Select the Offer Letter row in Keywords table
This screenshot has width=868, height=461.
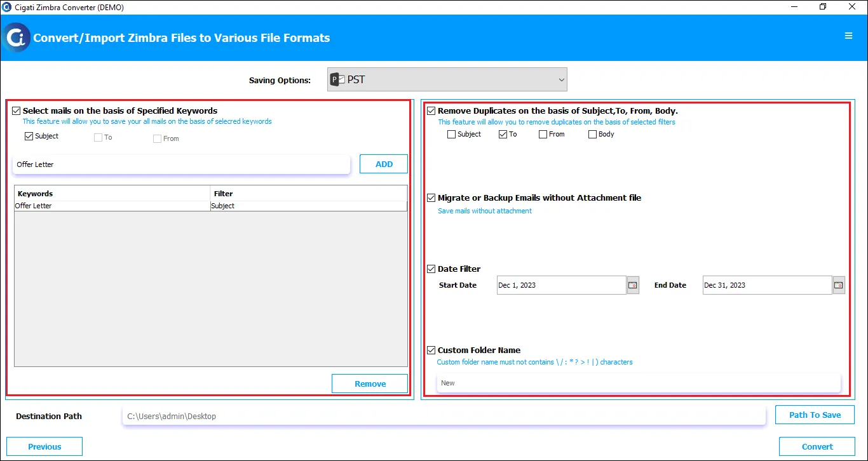[x=210, y=206]
